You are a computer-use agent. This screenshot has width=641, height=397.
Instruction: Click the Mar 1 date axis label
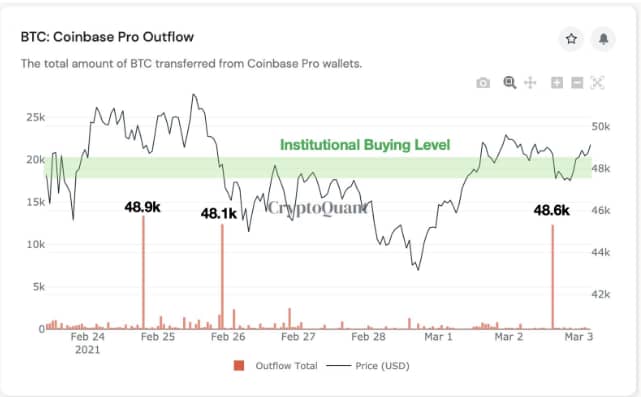point(438,337)
